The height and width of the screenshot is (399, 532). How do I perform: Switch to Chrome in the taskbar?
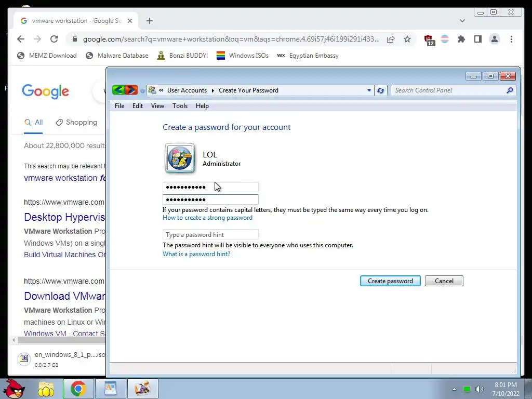[x=78, y=389]
